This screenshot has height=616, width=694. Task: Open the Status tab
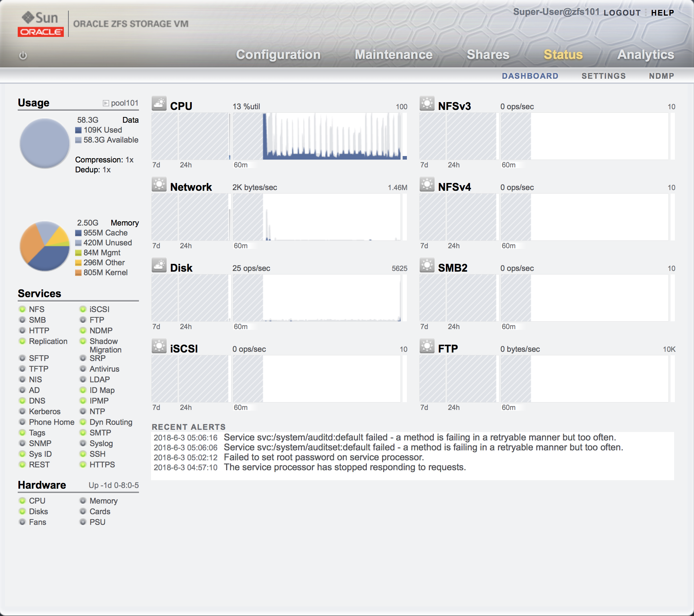(x=563, y=55)
